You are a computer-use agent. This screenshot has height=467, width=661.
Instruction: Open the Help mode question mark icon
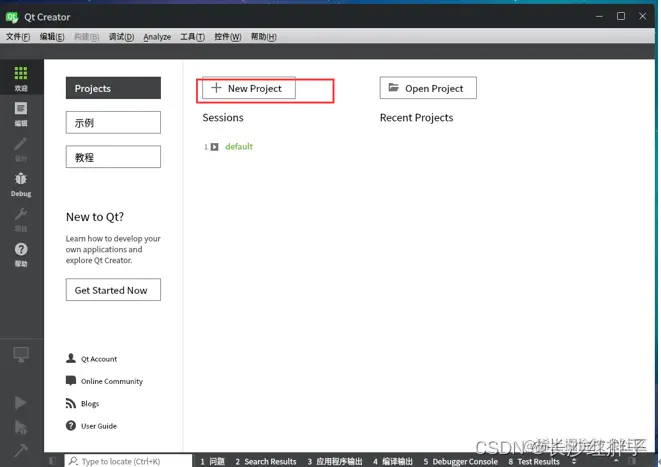21,249
